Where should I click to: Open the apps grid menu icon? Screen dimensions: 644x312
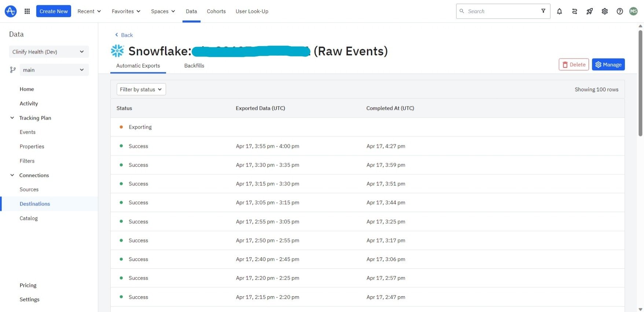click(27, 11)
